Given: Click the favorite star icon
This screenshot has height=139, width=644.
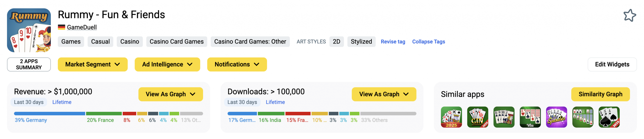Looking at the screenshot, I should pos(629,16).
